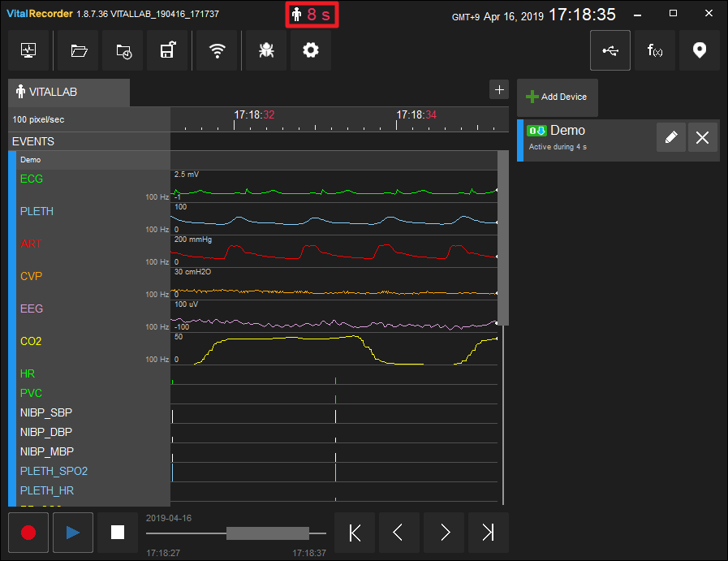The width and height of the screenshot is (728, 561).
Task: Select the EEG track label
Action: click(32, 309)
